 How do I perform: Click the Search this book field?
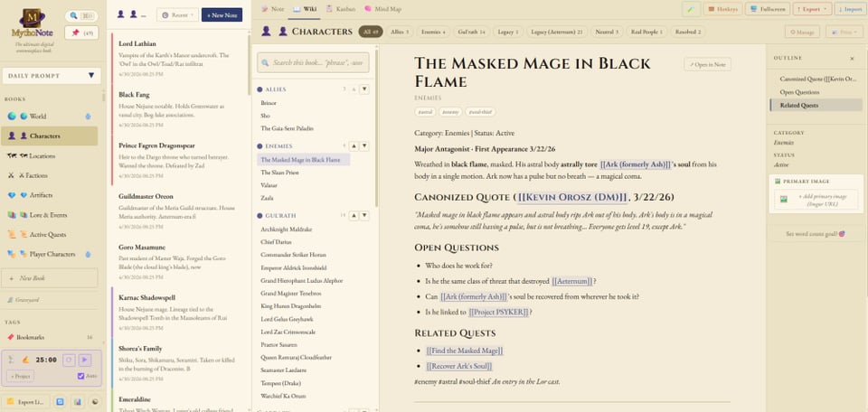point(313,62)
